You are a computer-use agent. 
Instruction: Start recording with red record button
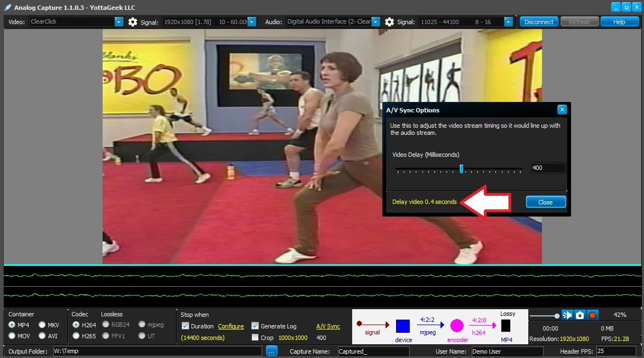tap(592, 315)
